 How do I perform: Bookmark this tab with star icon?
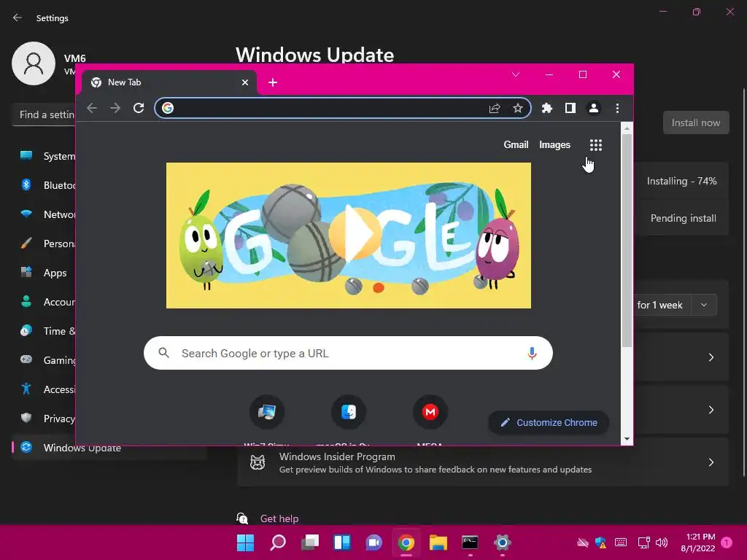tap(518, 108)
